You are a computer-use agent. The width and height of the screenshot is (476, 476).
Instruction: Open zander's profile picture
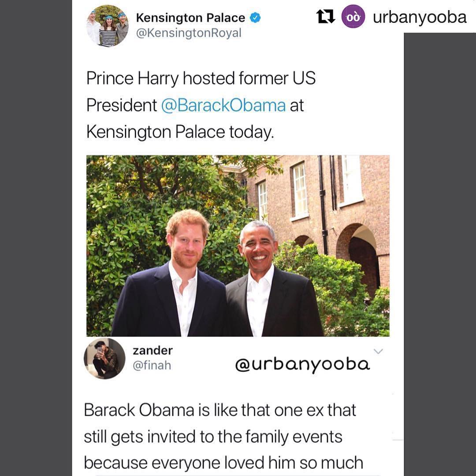point(104,359)
